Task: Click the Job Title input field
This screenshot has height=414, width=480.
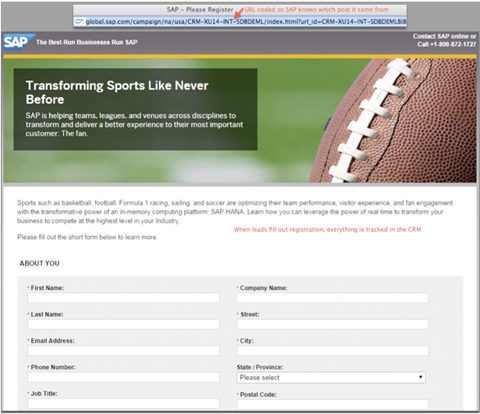Action: click(x=123, y=403)
